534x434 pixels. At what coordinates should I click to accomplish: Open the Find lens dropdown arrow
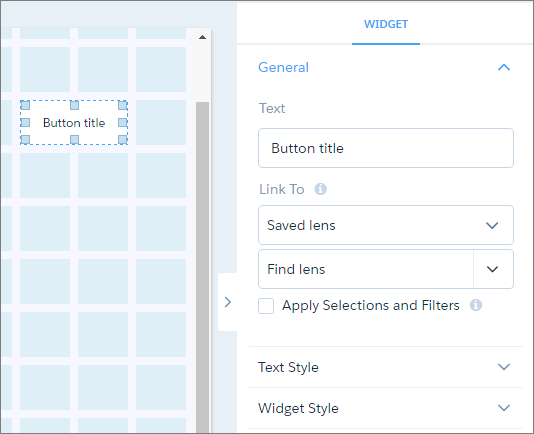(x=493, y=269)
